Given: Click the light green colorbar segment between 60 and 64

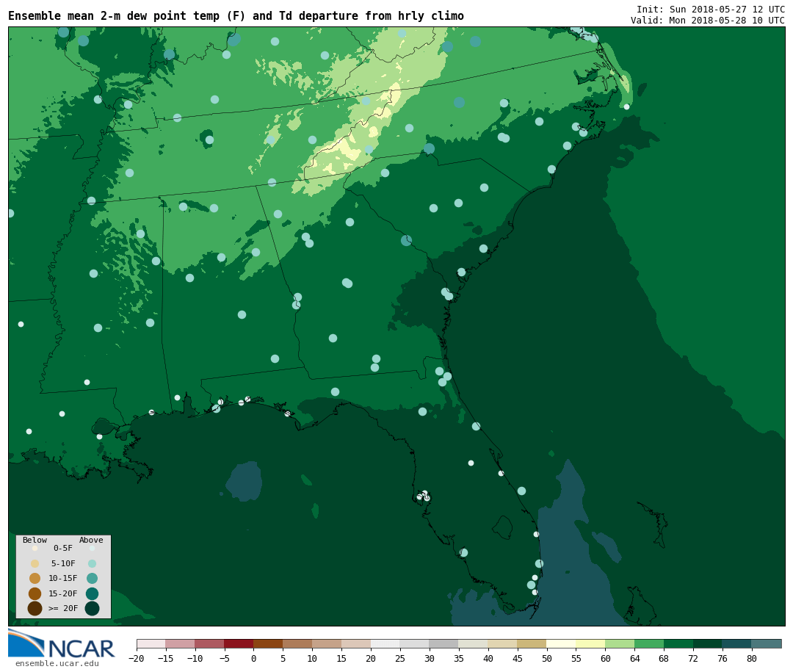Looking at the screenshot, I should pyautogui.click(x=620, y=644).
